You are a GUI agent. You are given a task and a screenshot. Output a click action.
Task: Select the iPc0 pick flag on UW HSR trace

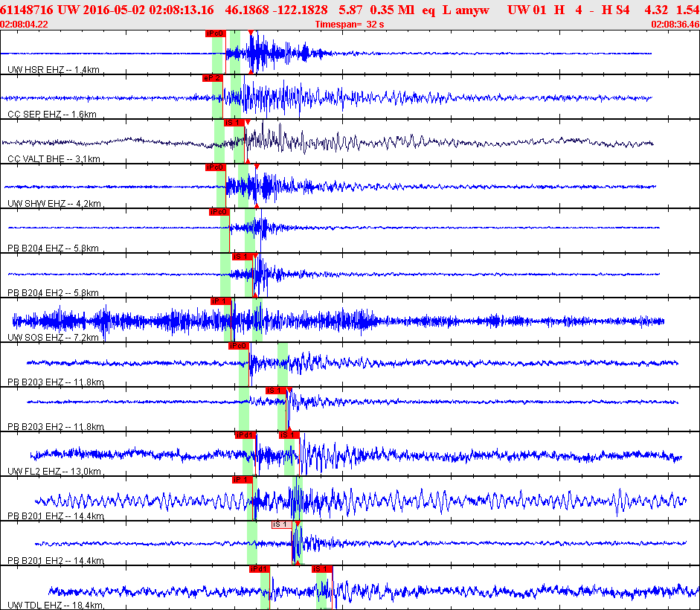pyautogui.click(x=215, y=33)
